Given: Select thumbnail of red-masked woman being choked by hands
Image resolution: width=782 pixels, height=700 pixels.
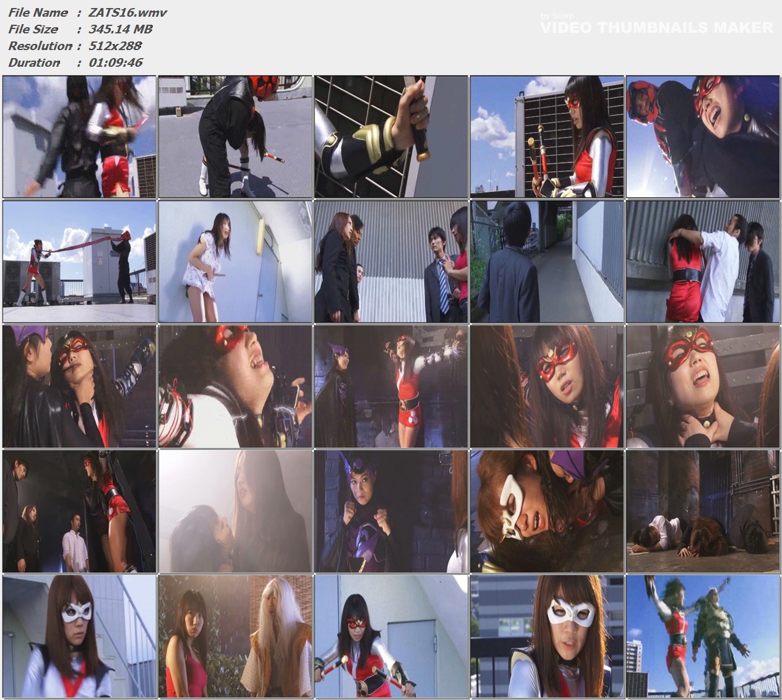Looking at the screenshot, I should (703, 386).
